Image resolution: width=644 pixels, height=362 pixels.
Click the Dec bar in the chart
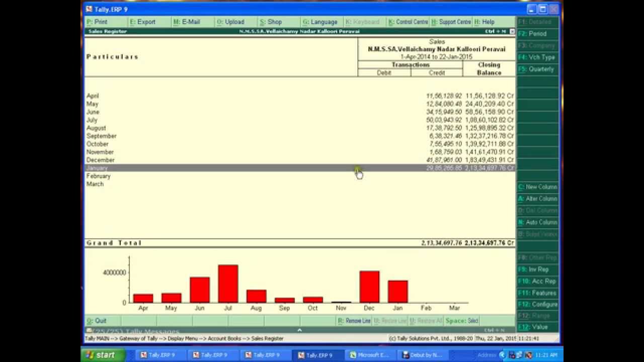point(370,287)
